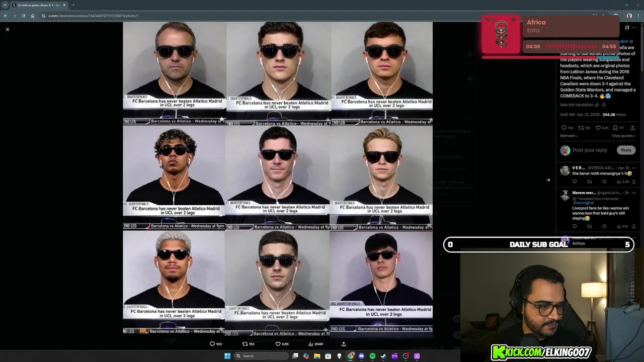Launch Copilot from the taskbar
Image resolution: width=644 pixels, height=362 pixels.
tap(306, 356)
